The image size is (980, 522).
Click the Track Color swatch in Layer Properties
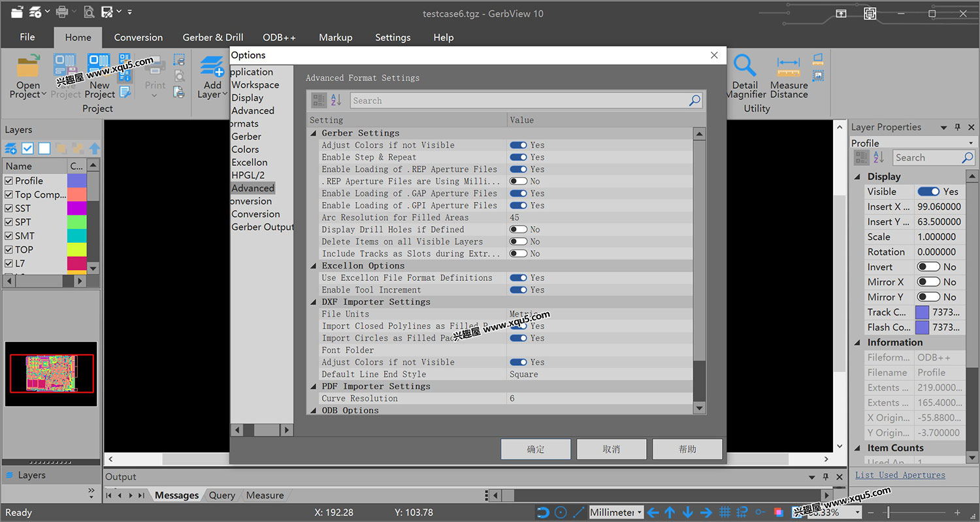(922, 312)
